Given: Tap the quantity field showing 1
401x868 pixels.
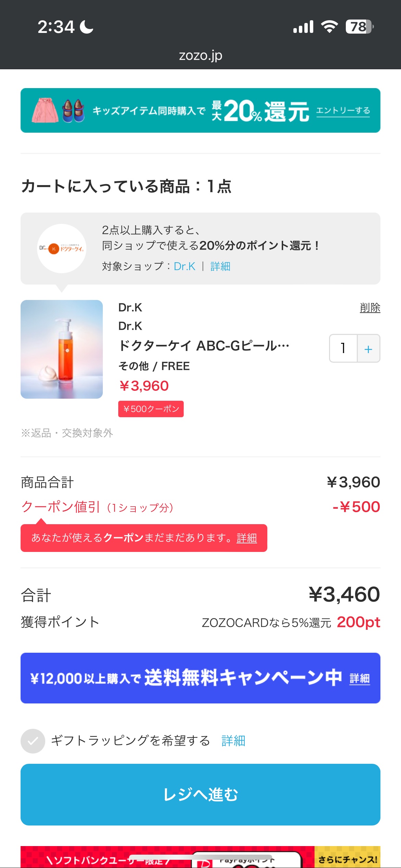Looking at the screenshot, I should pyautogui.click(x=343, y=349).
